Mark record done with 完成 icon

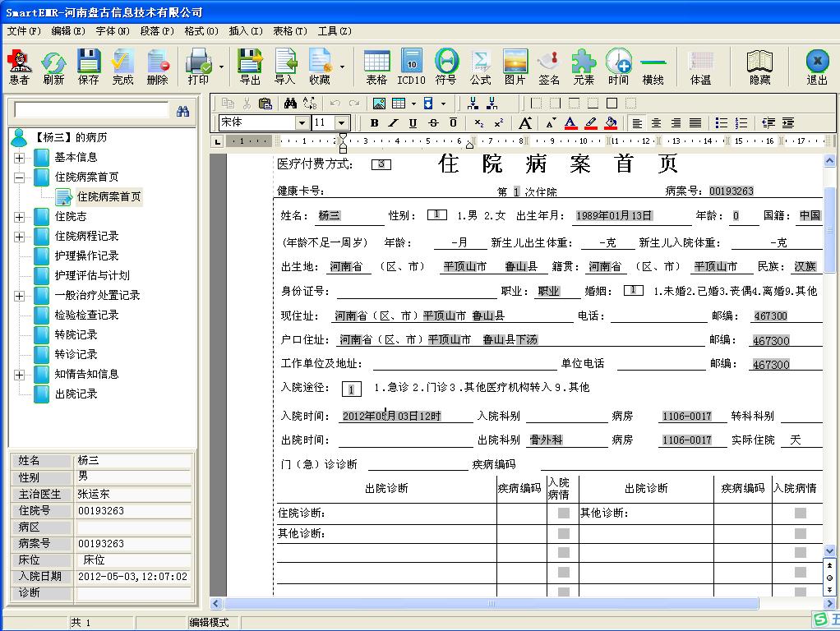point(122,67)
